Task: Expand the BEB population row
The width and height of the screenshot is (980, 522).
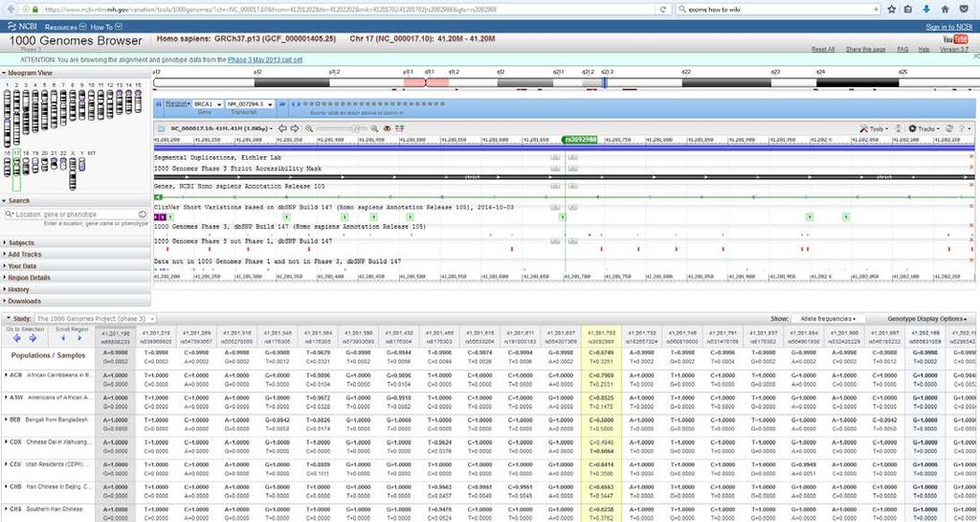Action: coord(7,420)
